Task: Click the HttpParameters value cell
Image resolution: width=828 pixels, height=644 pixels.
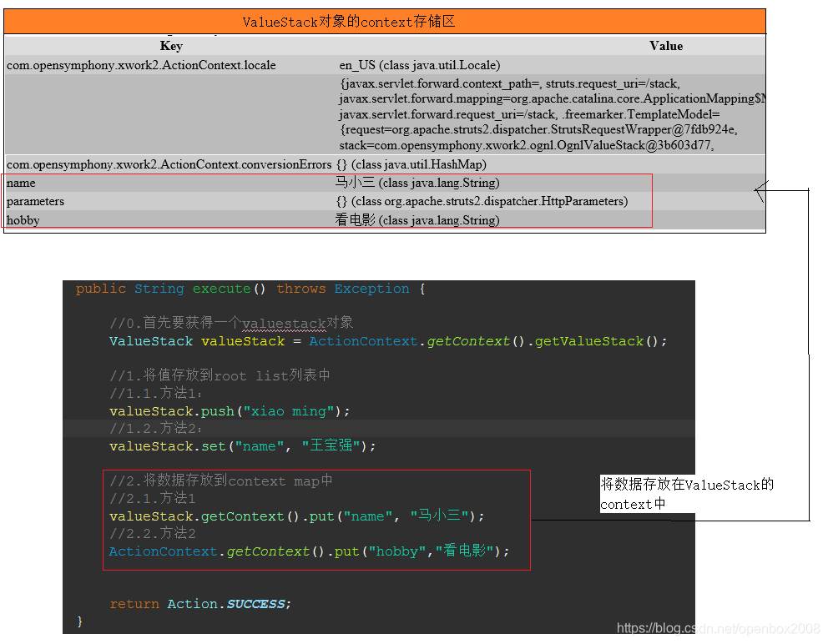Action: click(482, 201)
